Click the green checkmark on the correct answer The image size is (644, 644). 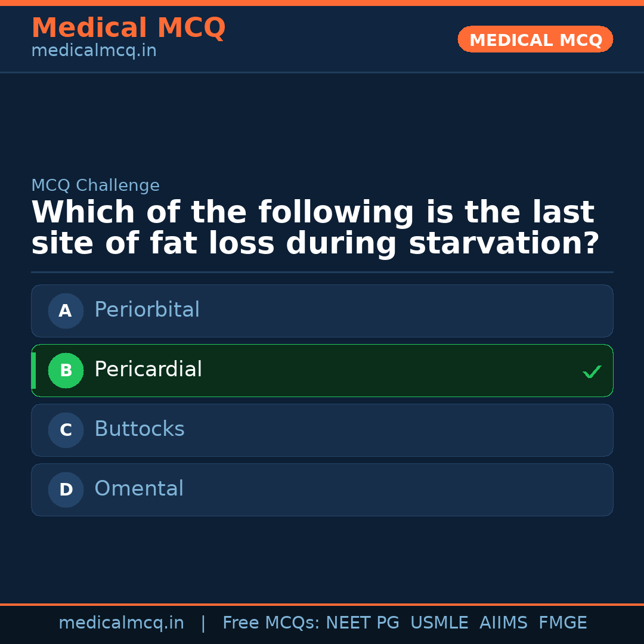pos(592,371)
